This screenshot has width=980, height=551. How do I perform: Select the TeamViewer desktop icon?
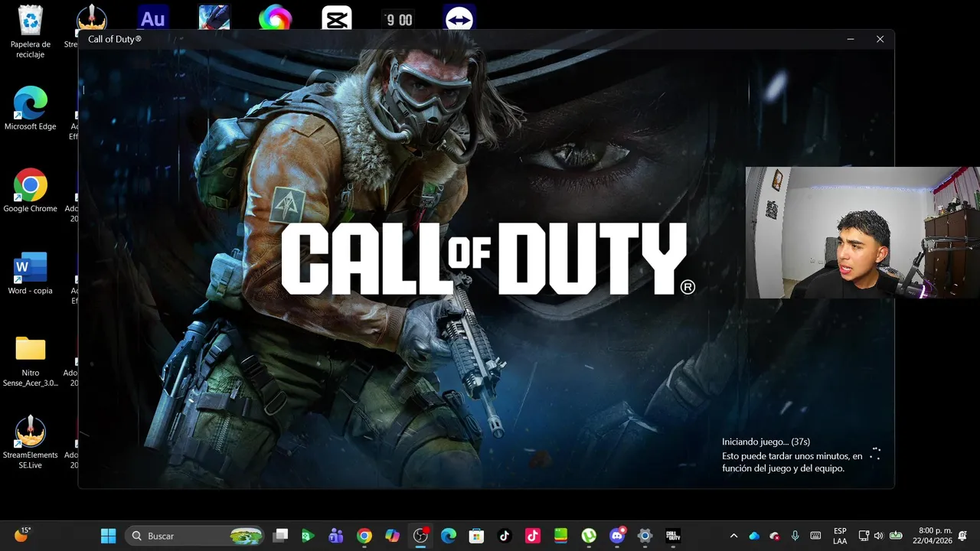point(459,18)
